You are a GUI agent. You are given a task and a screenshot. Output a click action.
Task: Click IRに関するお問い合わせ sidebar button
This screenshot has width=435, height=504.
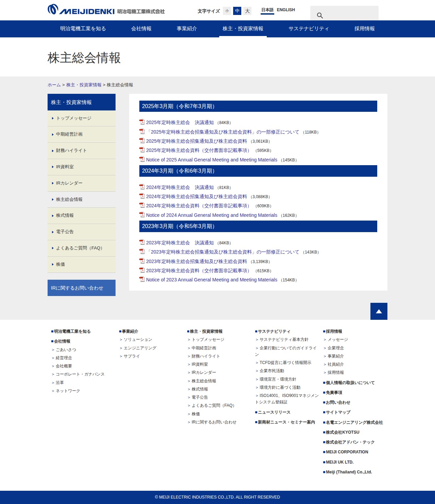[x=82, y=288]
